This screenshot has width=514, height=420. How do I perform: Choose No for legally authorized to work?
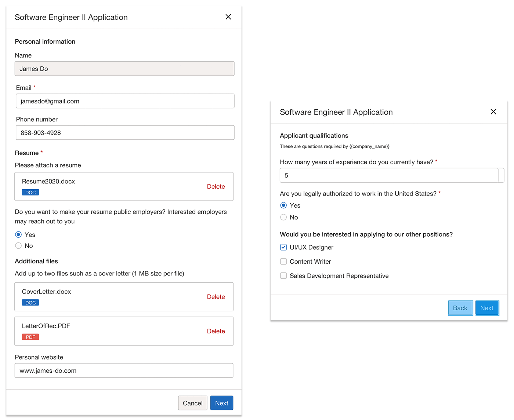283,217
